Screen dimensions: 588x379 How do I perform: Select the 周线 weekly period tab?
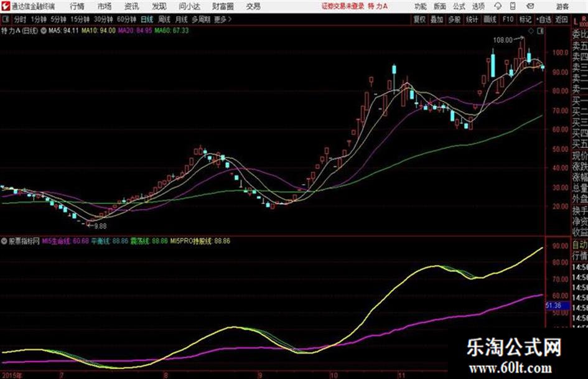164,19
